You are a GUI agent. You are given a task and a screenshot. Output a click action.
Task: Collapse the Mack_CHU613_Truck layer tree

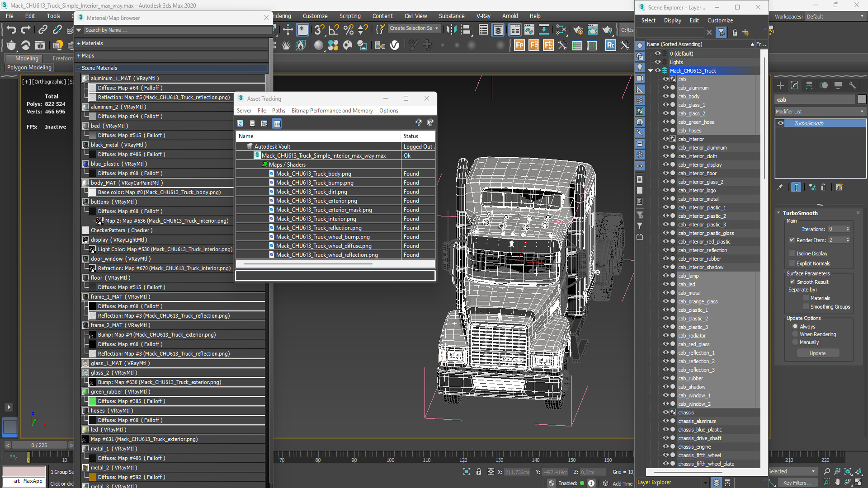click(651, 70)
